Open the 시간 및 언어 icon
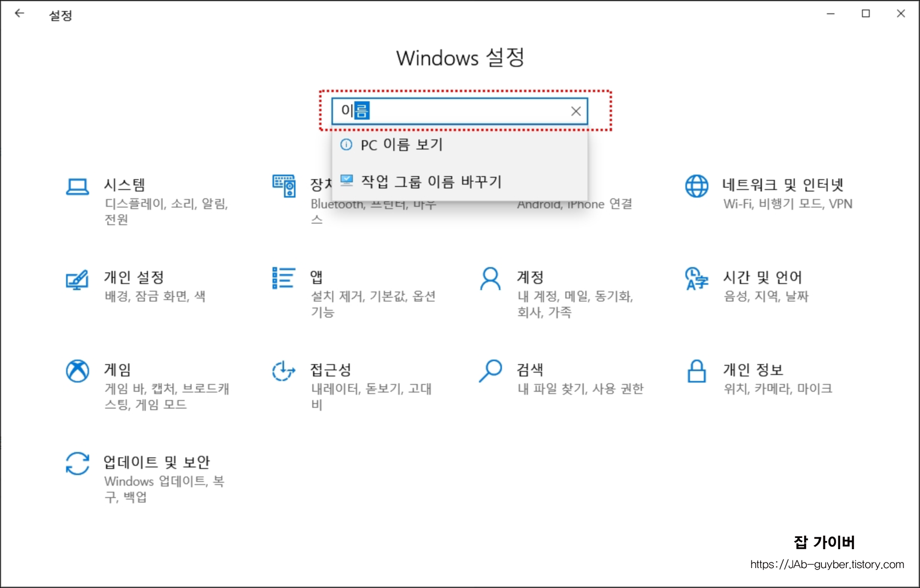The width and height of the screenshot is (920, 588). (x=697, y=278)
